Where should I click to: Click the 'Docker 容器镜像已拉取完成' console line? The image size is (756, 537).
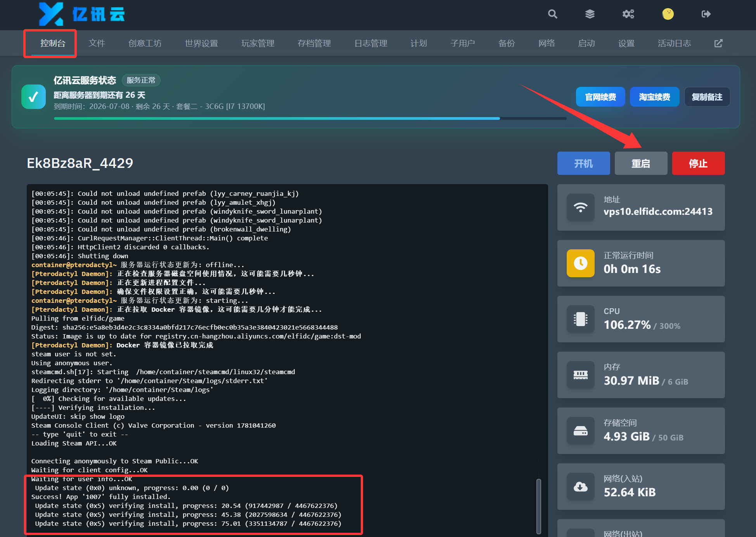point(122,345)
